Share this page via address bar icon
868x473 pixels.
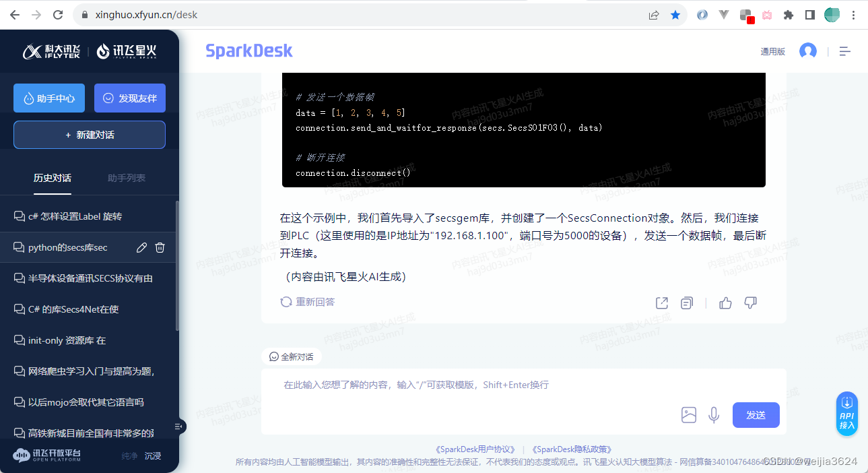coord(654,14)
